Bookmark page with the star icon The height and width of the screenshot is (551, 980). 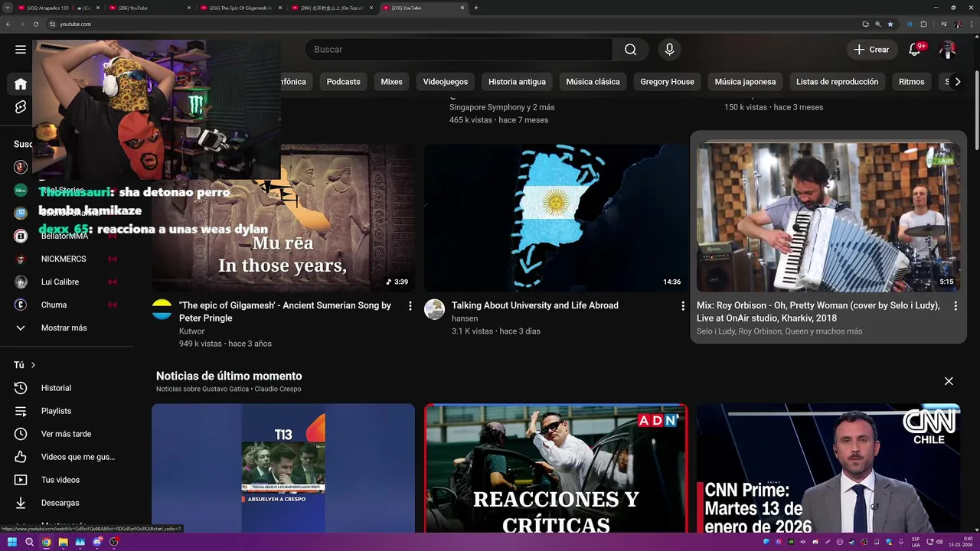coord(890,24)
